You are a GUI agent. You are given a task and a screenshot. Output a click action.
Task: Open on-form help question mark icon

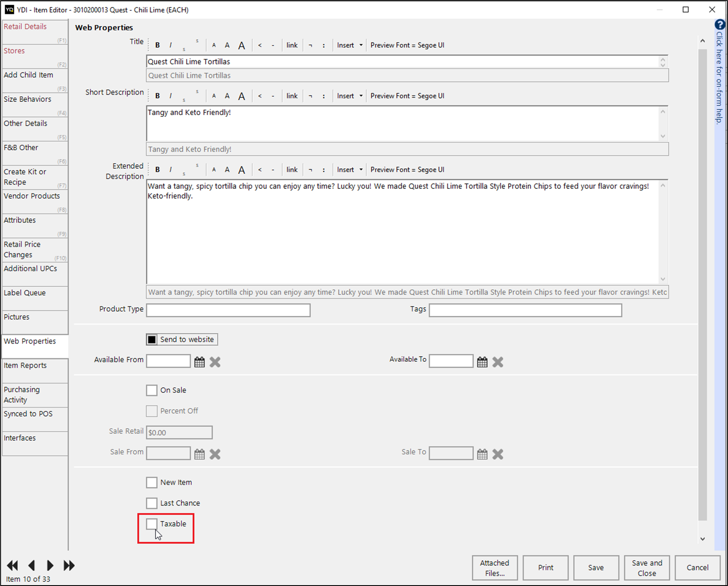(720, 25)
